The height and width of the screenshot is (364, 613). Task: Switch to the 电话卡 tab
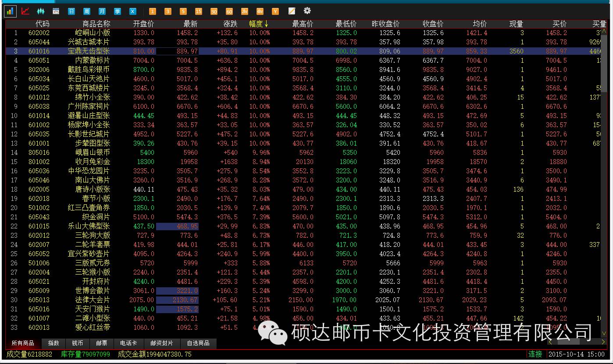coord(128,343)
